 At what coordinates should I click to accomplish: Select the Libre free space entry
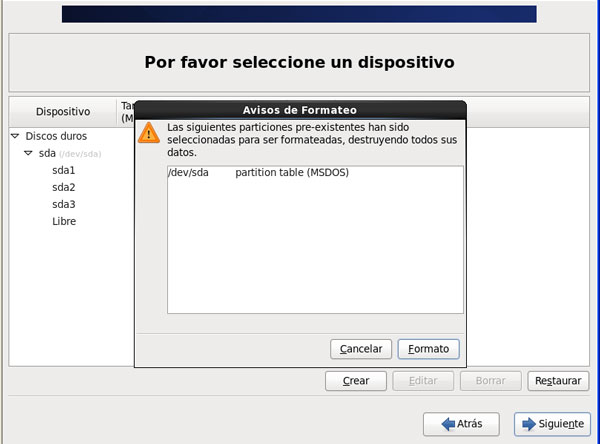point(64,222)
